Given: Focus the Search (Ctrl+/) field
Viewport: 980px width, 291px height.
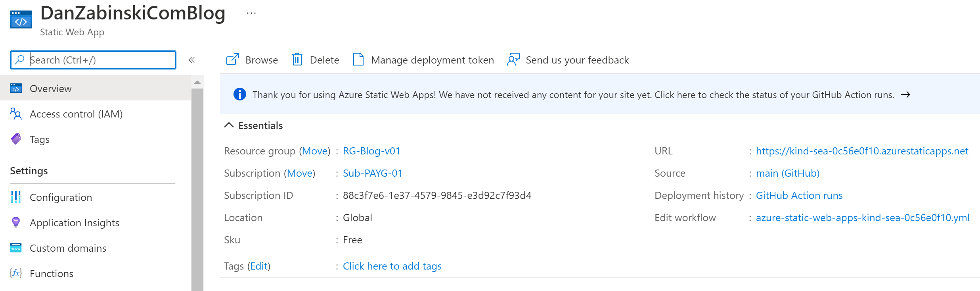Looking at the screenshot, I should pos(93,60).
